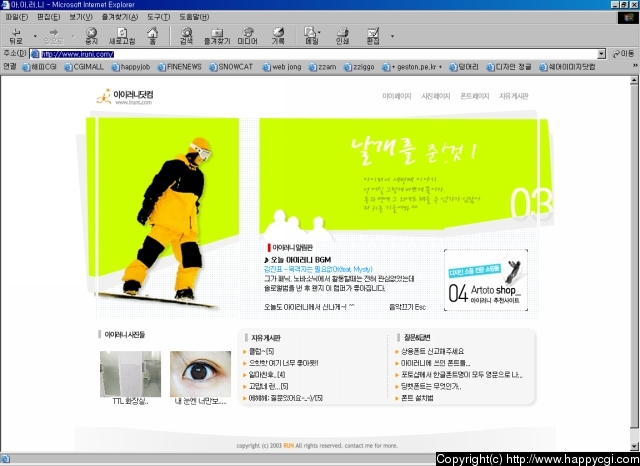Open the 상용폰트 신고해주세요 post
Image resolution: width=640 pixels, height=466 pixels.
(432, 351)
